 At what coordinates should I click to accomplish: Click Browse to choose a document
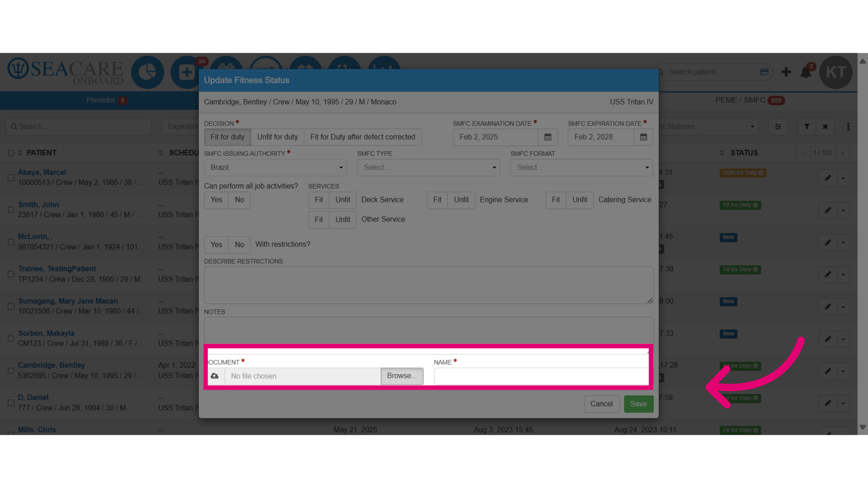click(402, 376)
